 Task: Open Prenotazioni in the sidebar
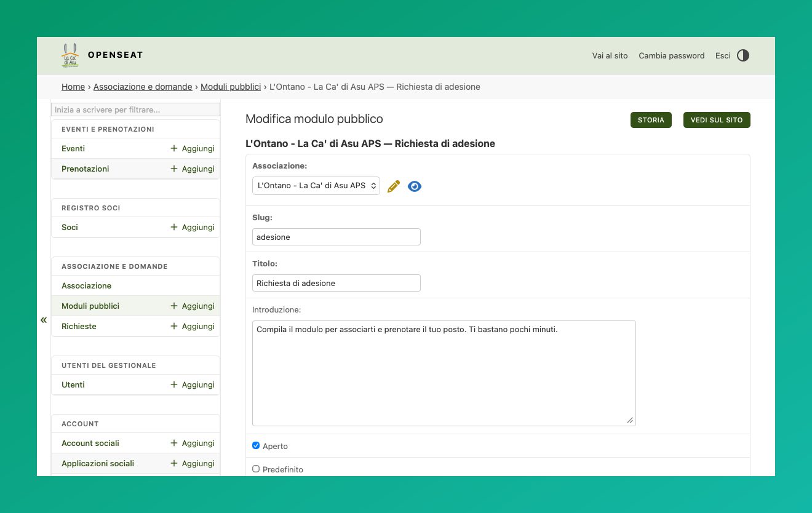click(x=85, y=169)
